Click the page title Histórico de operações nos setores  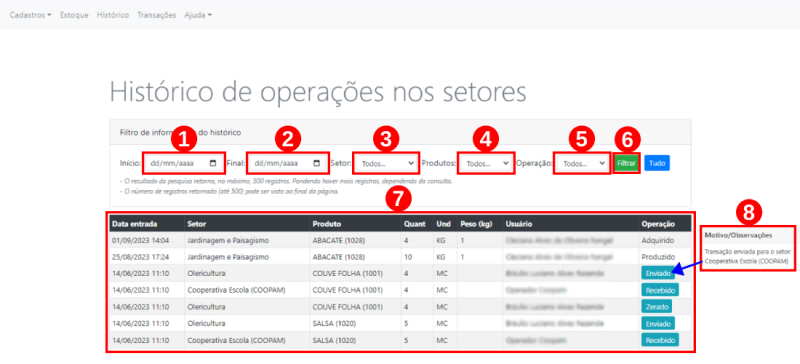[318, 92]
